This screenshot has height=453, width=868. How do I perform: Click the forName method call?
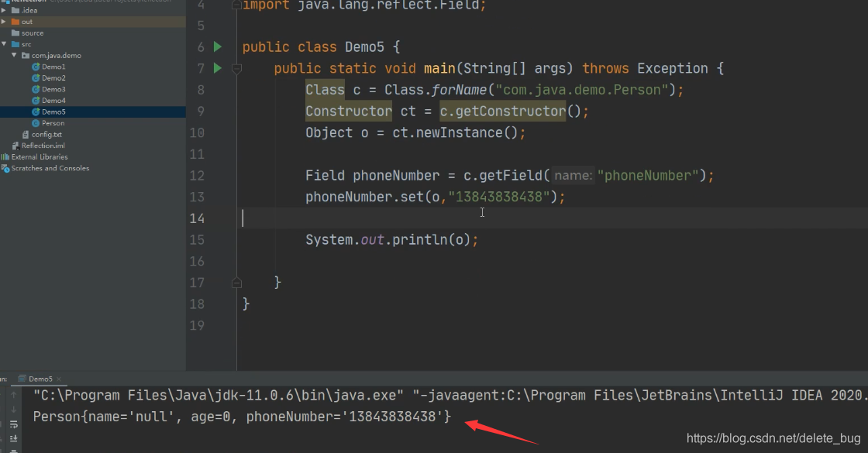click(459, 90)
